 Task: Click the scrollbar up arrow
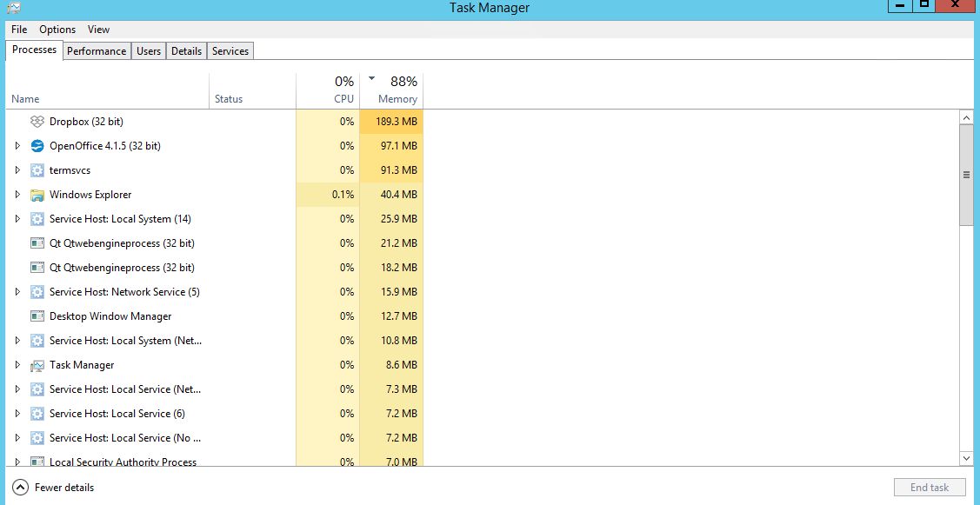point(967,117)
